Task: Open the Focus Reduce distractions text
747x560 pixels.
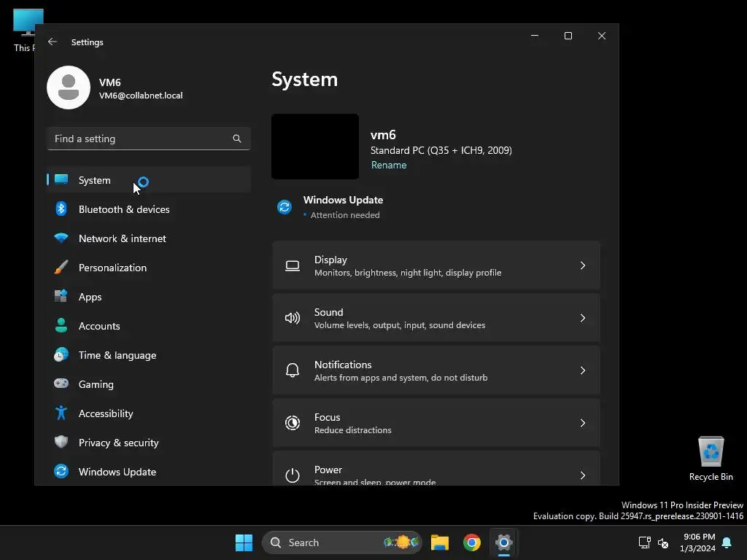Action: point(352,430)
